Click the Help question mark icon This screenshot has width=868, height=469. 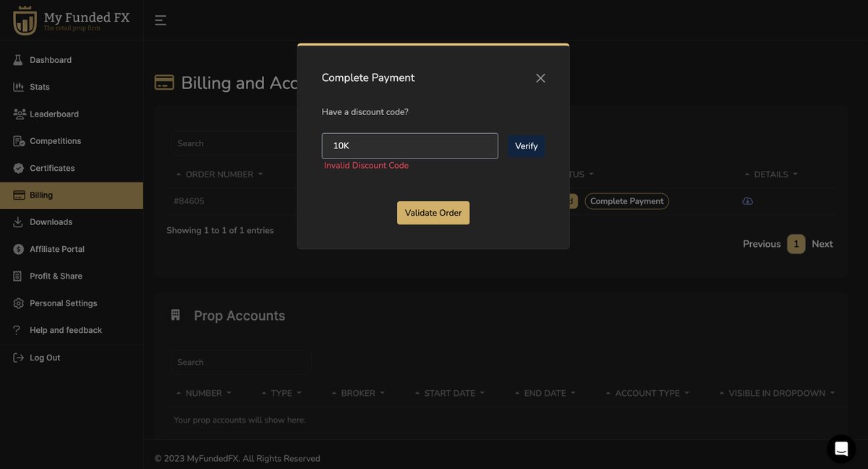(x=17, y=330)
